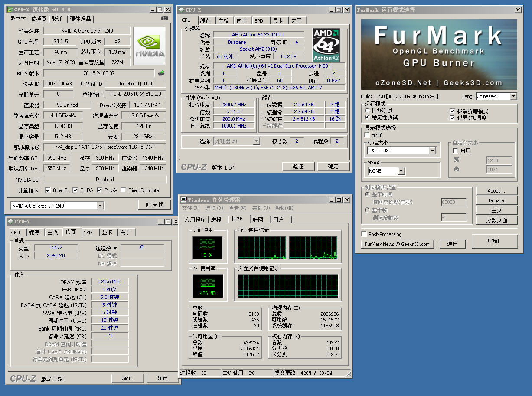The width and height of the screenshot is (532, 396).
Task: Click the 开始! start button in FurMark
Action: point(495,241)
